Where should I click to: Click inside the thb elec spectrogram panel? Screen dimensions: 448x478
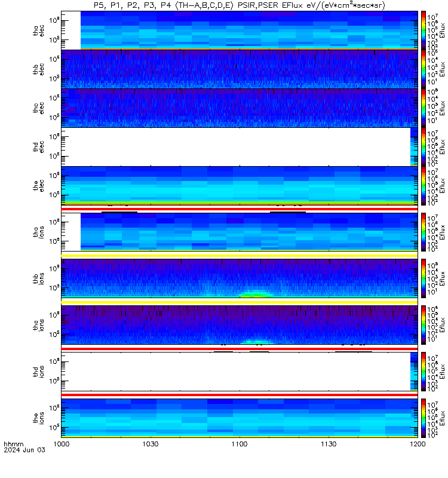click(x=240, y=69)
